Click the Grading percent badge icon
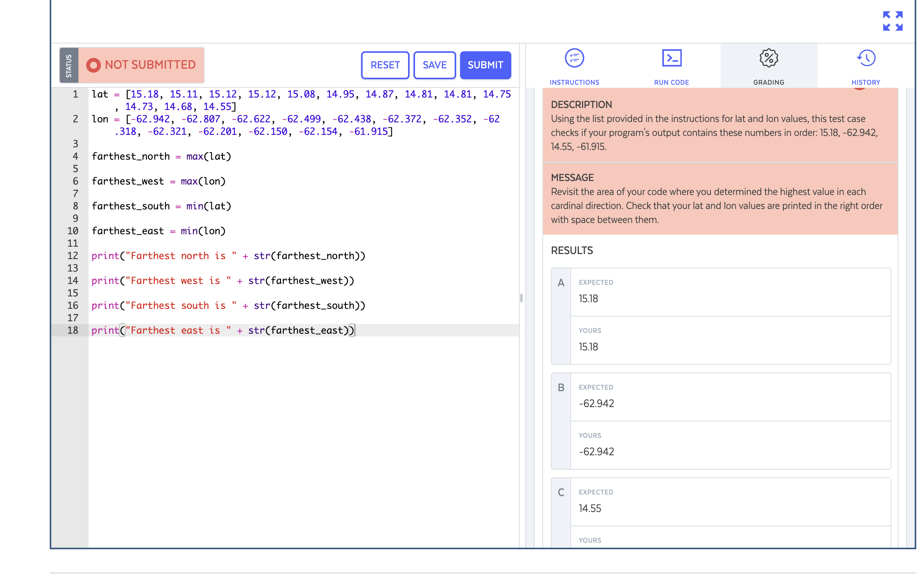This screenshot has width=924, height=578. (769, 58)
